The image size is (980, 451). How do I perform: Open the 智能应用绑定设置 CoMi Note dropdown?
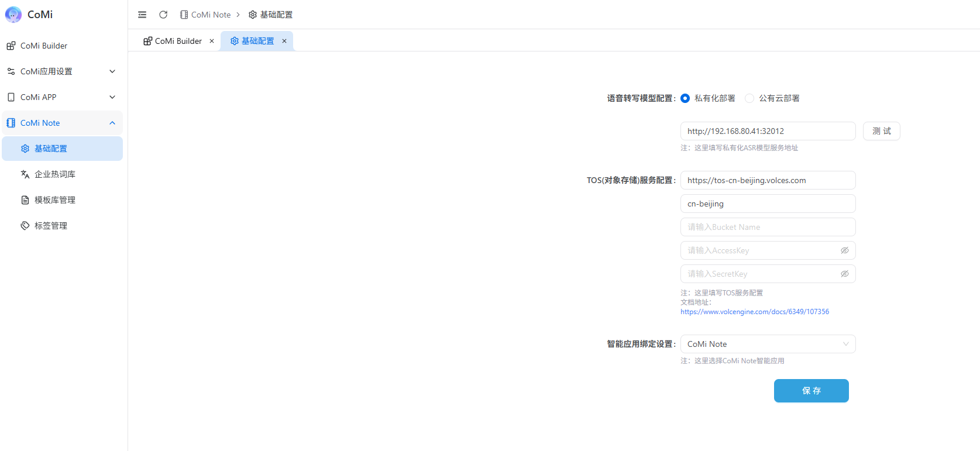768,344
